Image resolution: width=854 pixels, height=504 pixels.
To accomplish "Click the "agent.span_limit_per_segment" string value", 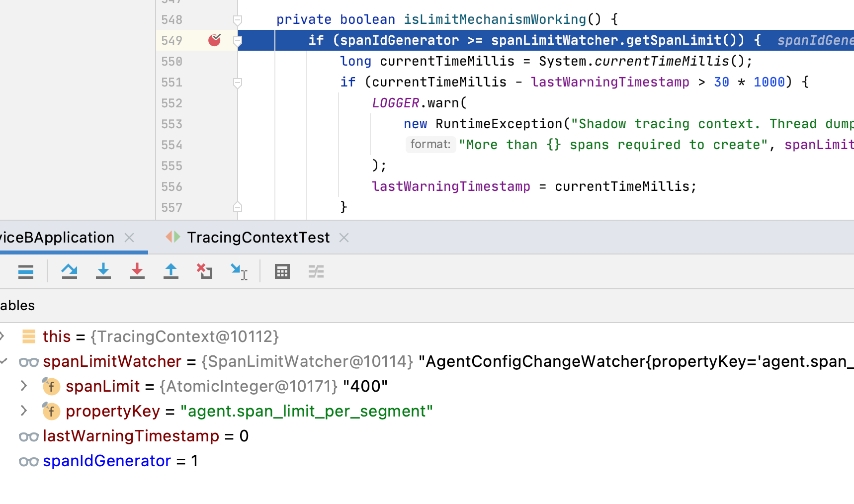I will coord(307,411).
